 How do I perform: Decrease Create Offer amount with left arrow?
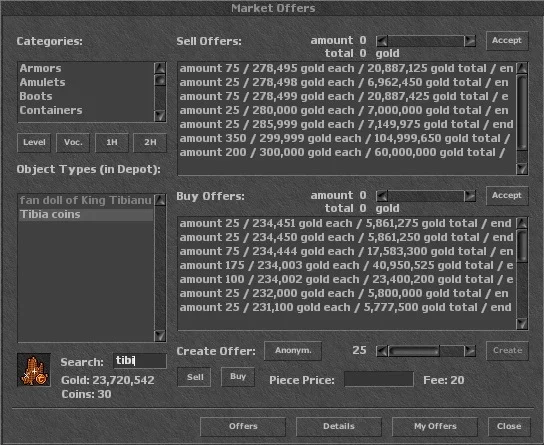382,351
